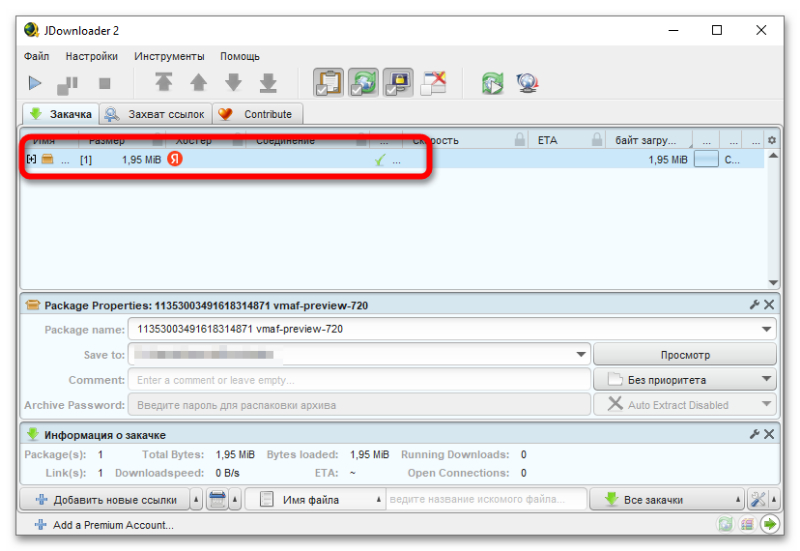Click the Archive Password field
This screenshot has width=800, height=551.
coord(359,405)
